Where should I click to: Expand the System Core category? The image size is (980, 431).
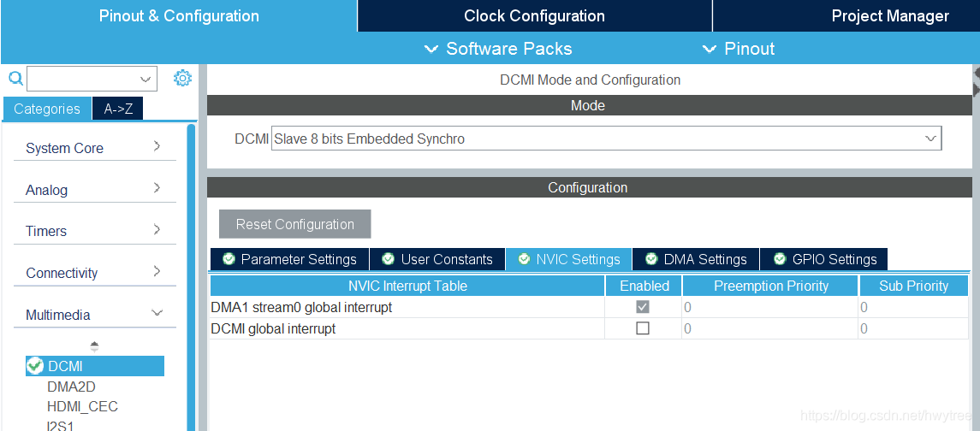coord(94,148)
